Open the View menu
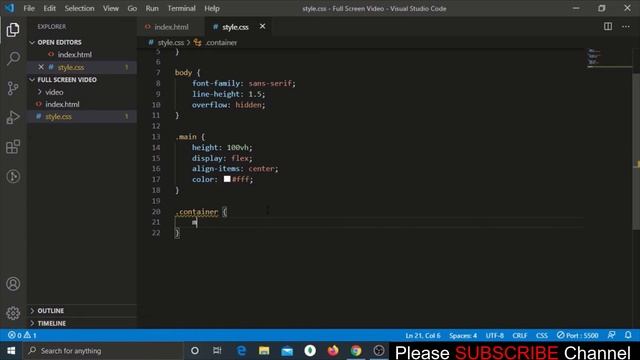 tap(111, 8)
